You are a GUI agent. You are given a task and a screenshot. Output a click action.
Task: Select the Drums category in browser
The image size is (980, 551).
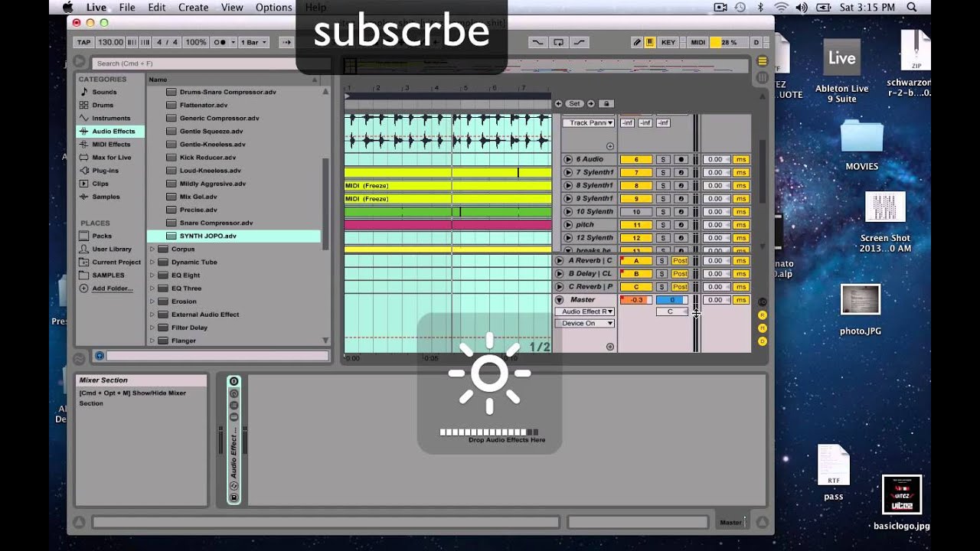coord(103,105)
